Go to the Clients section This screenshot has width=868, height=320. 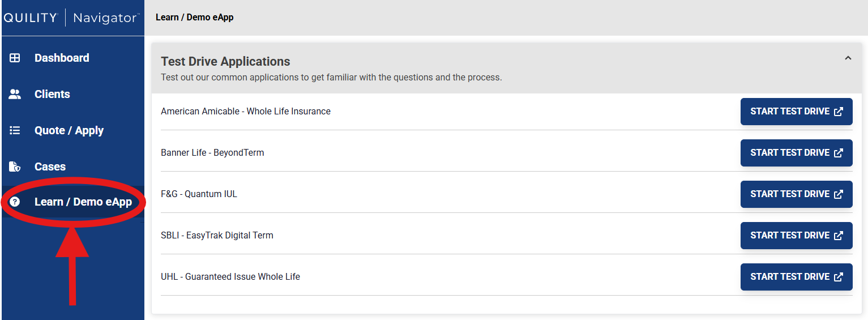pyautogui.click(x=52, y=95)
